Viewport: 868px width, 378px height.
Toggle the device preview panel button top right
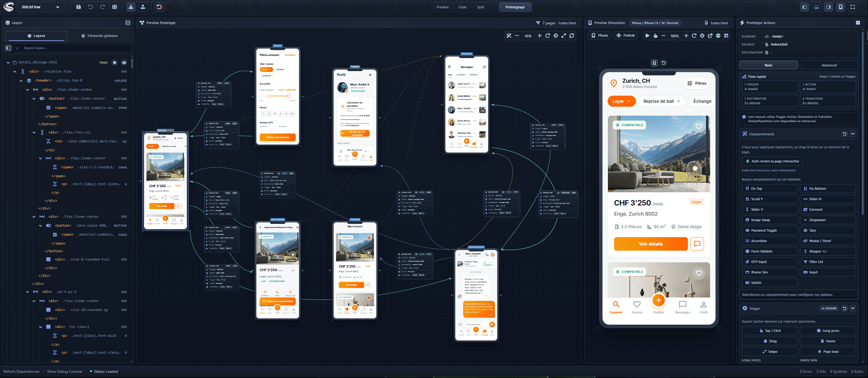(841, 7)
